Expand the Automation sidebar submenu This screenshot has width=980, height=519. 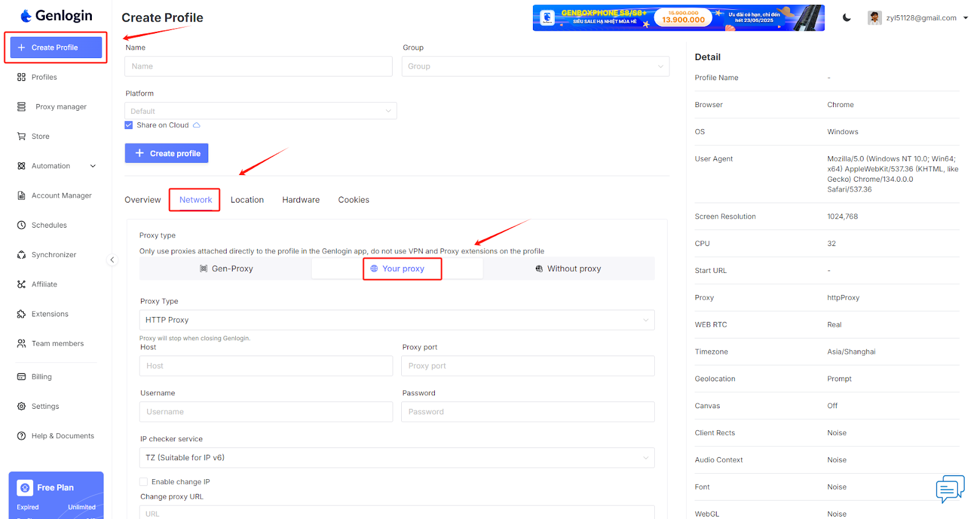click(x=93, y=166)
